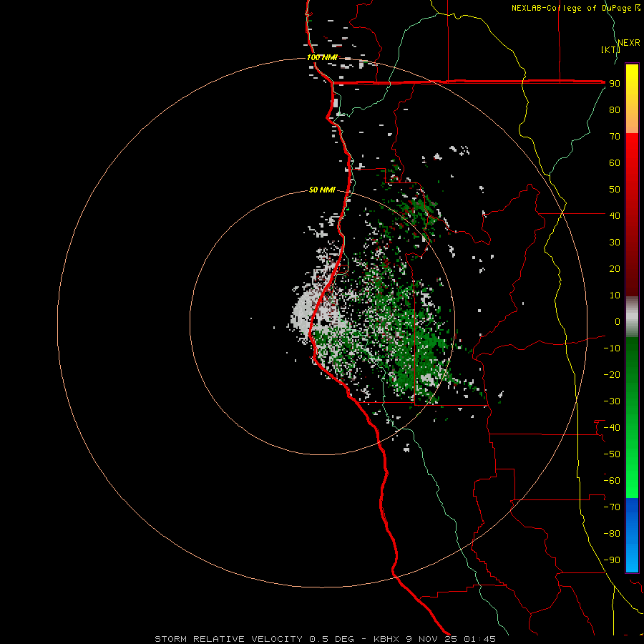
Task: Click the NEXLAB-College of DuPage credit text
Action: pos(571,8)
